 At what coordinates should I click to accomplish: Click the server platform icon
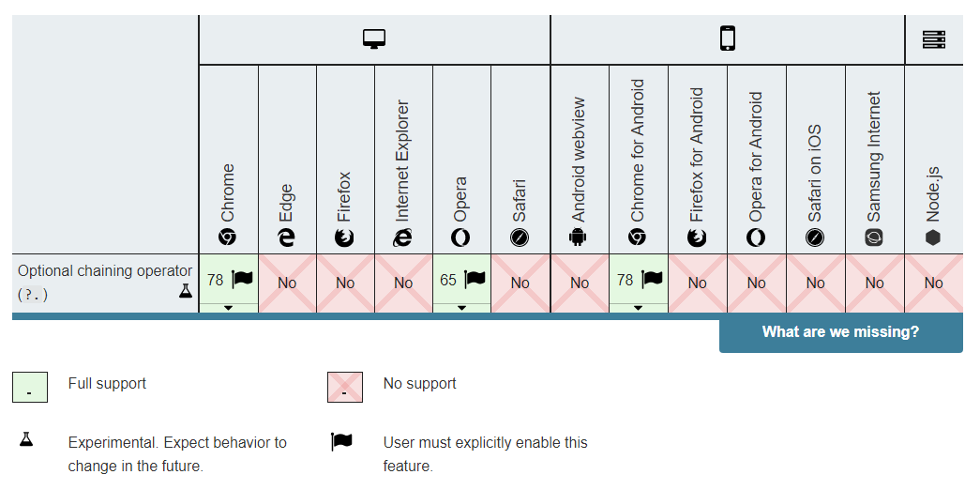[933, 39]
